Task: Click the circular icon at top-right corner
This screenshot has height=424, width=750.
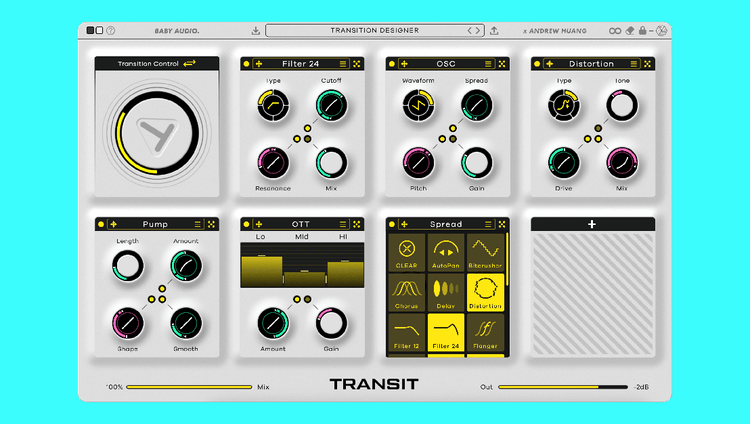Action: pyautogui.click(x=662, y=31)
